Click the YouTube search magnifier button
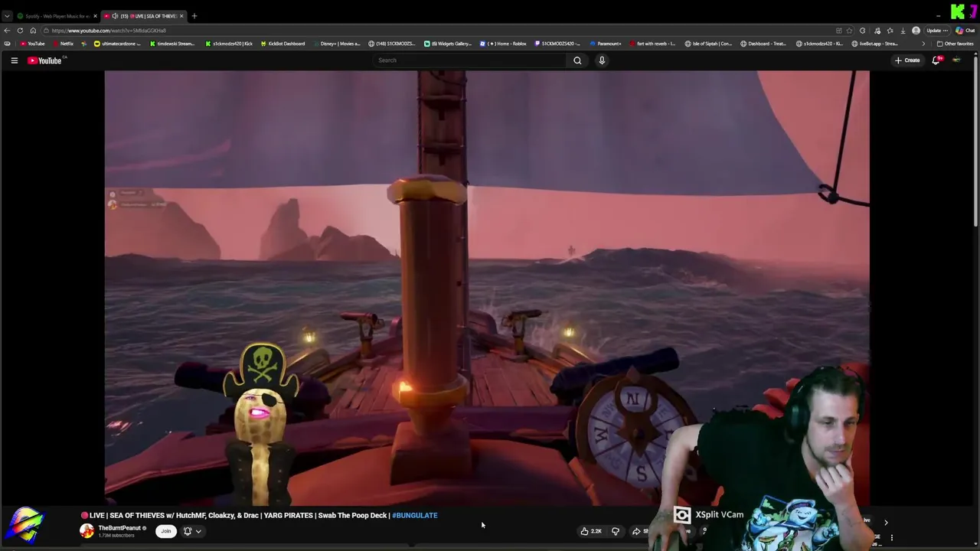The image size is (980, 551). 577,60
